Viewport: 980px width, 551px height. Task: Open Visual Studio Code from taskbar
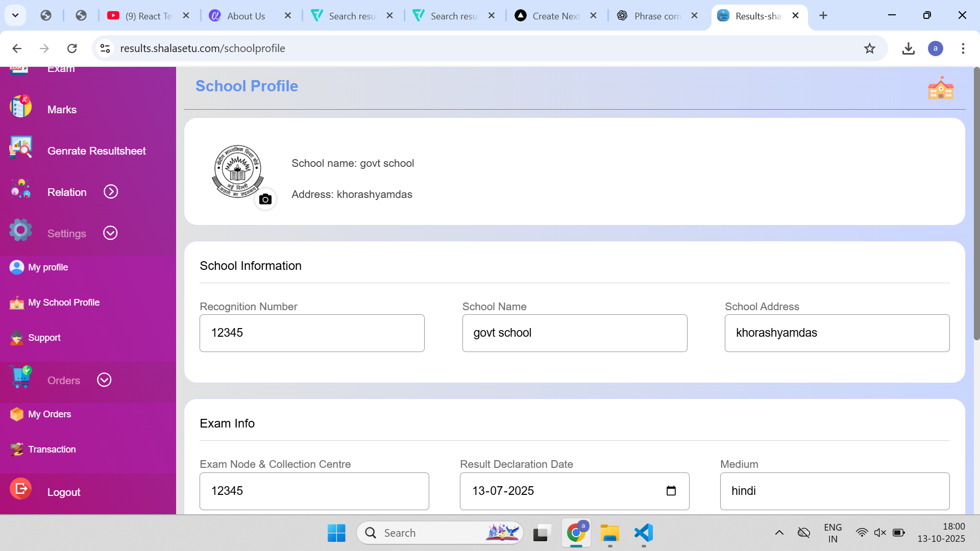point(643,533)
